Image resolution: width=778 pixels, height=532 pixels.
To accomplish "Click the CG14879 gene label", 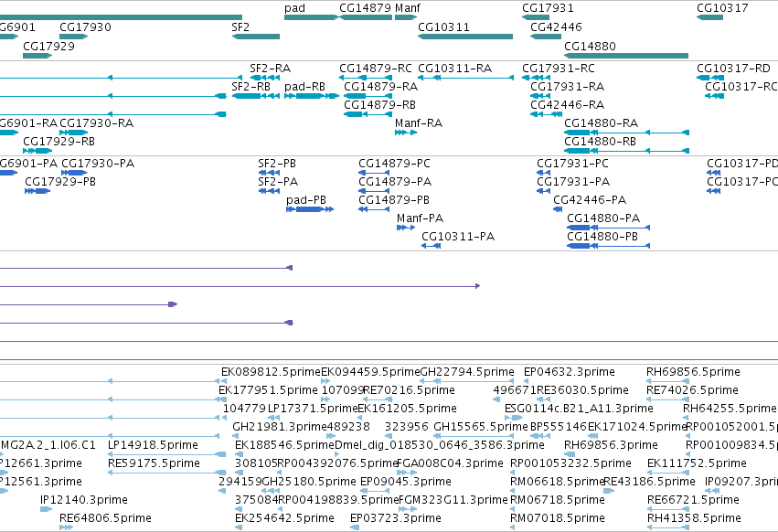I will 366,8.
